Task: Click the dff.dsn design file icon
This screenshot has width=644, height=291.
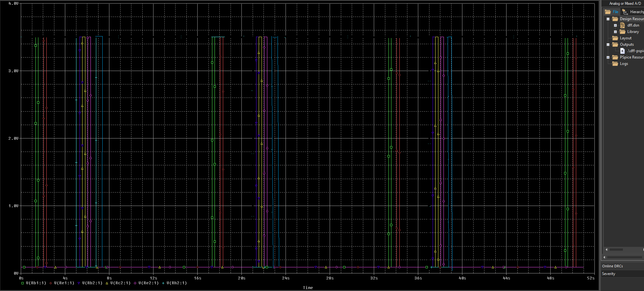Action: pyautogui.click(x=623, y=25)
